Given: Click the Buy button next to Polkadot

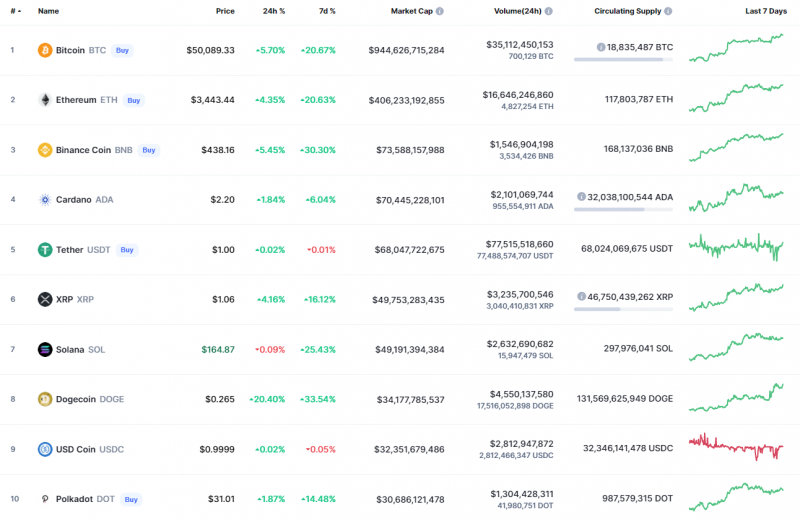Looking at the screenshot, I should [131, 500].
